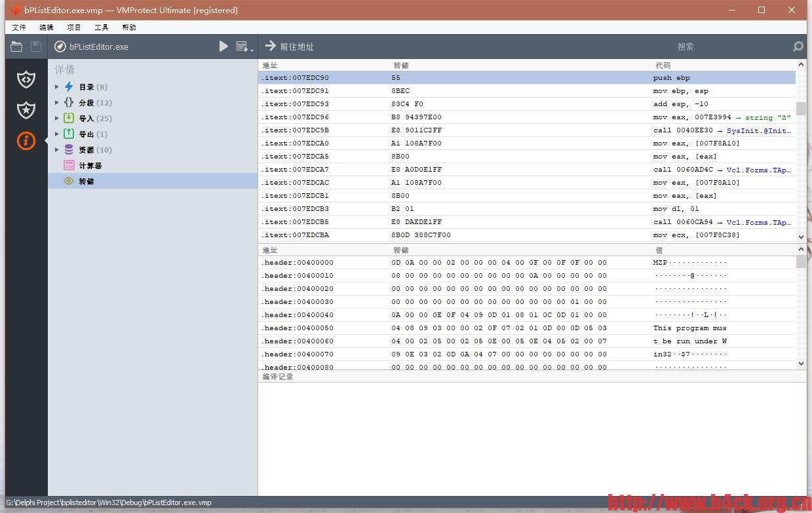
Task: Run protection with the play icon
Action: (x=223, y=46)
